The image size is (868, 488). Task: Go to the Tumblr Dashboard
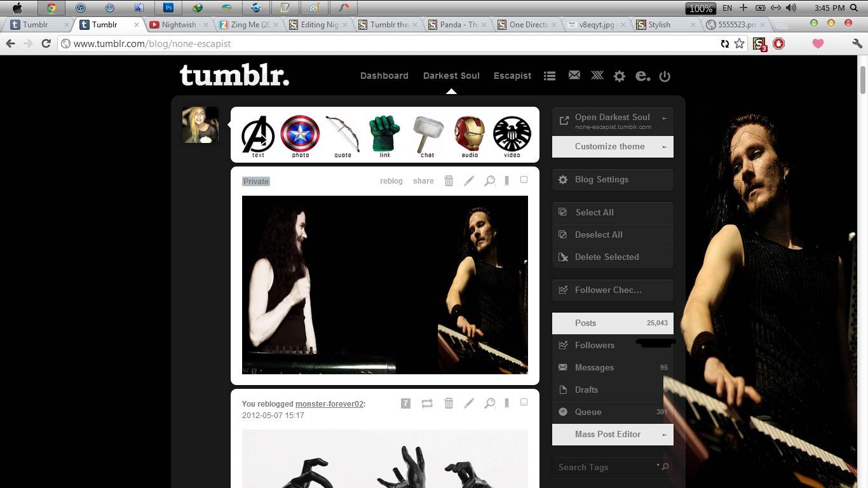(x=384, y=76)
